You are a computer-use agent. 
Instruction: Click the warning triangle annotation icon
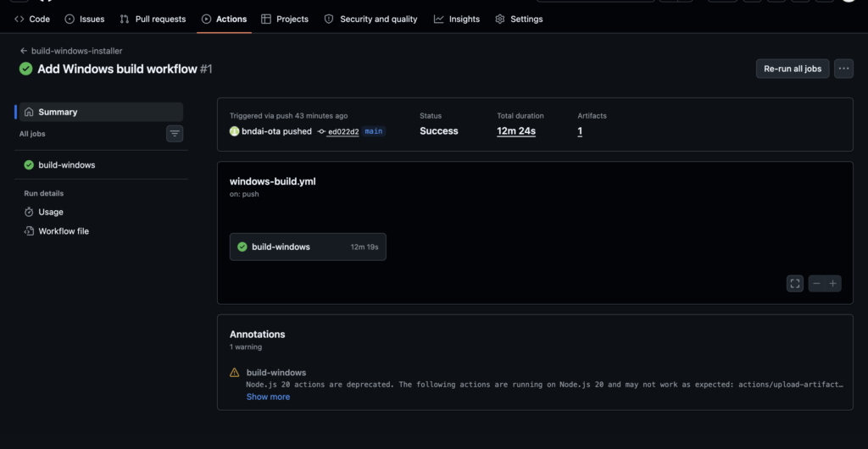tap(235, 373)
